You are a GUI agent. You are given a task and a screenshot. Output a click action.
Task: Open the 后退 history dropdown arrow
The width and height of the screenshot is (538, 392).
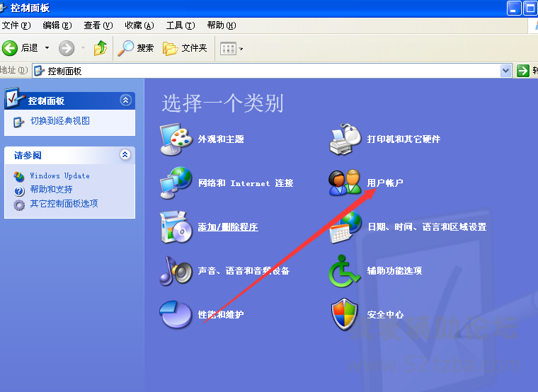47,48
